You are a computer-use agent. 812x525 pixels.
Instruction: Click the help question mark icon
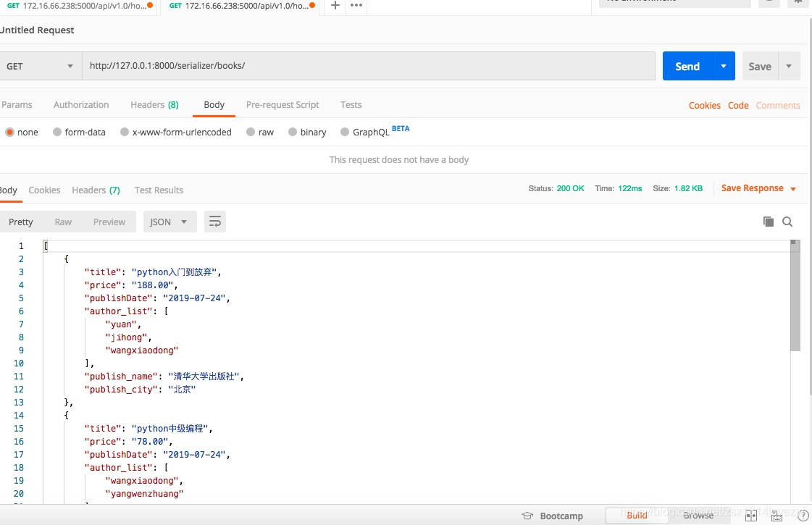pyautogui.click(x=803, y=515)
